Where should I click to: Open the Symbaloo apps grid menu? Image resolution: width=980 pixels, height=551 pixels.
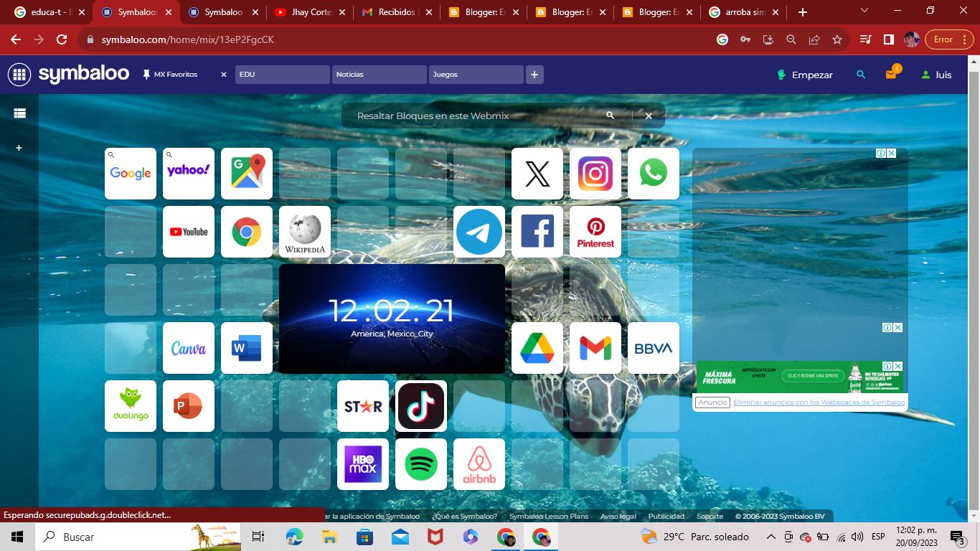19,75
